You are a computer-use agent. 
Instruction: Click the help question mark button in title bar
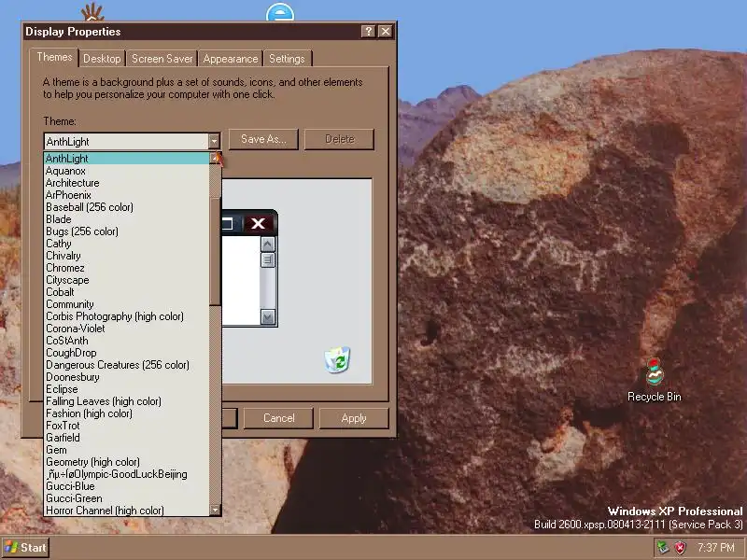click(368, 32)
